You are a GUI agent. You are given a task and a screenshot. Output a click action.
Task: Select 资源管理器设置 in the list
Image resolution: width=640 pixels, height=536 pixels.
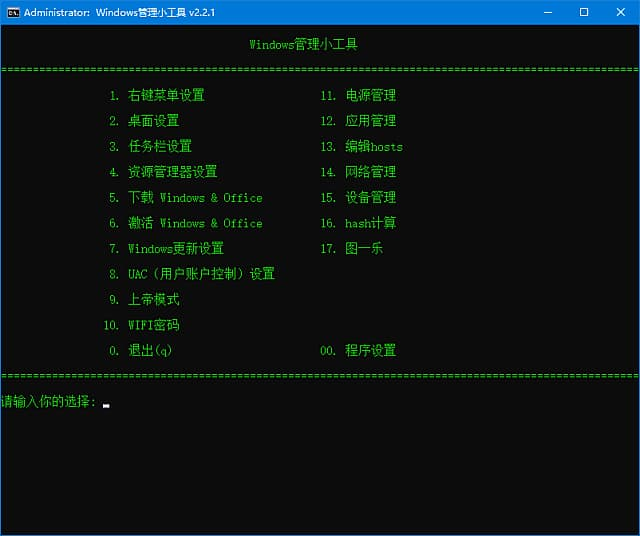(x=172, y=172)
